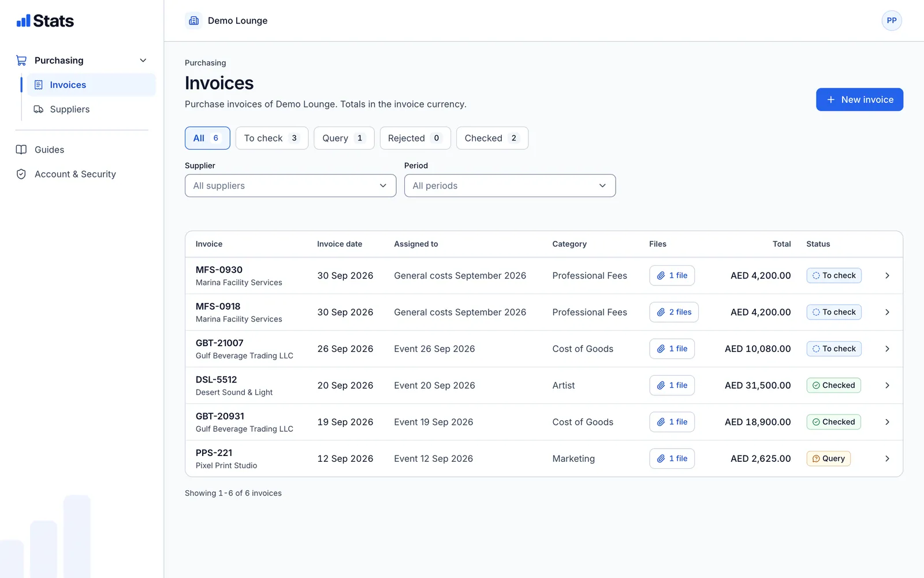Open the 1 file attachment for DSL-5512
Viewport: 924px width, 578px height.
tap(672, 386)
